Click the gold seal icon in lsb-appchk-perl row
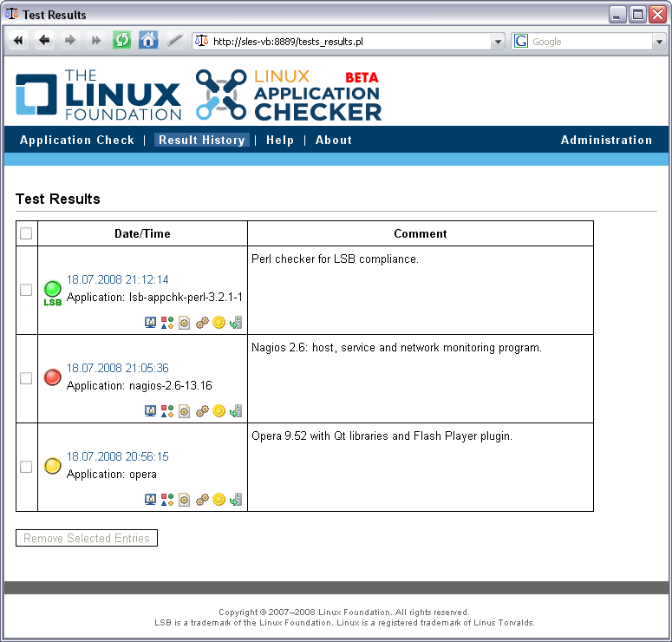This screenshot has height=642, width=672. (219, 323)
